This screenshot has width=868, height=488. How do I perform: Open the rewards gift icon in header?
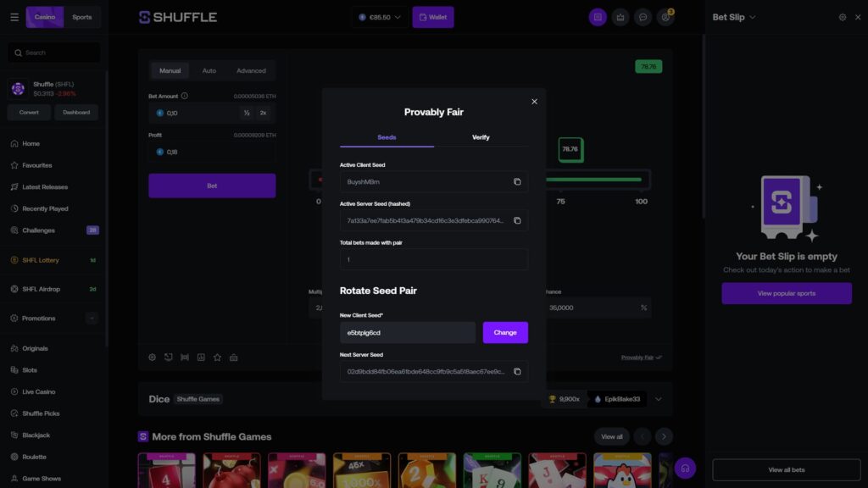coord(620,17)
